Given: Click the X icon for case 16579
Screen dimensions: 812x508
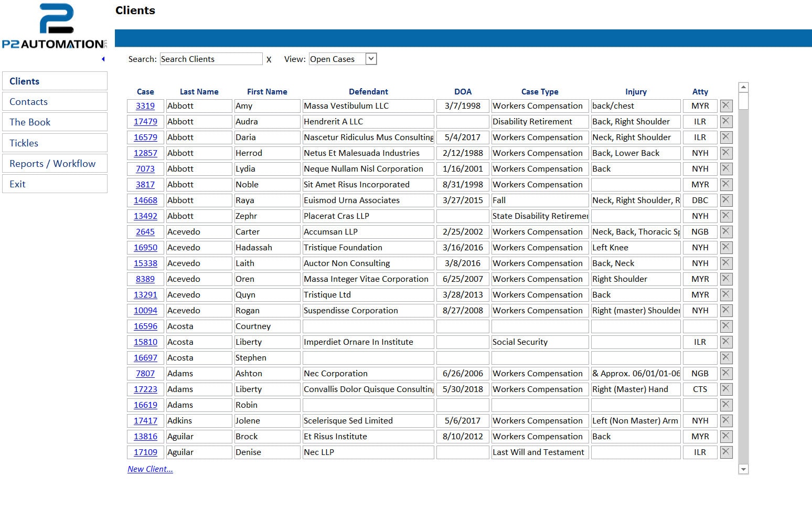Looking at the screenshot, I should click(726, 137).
